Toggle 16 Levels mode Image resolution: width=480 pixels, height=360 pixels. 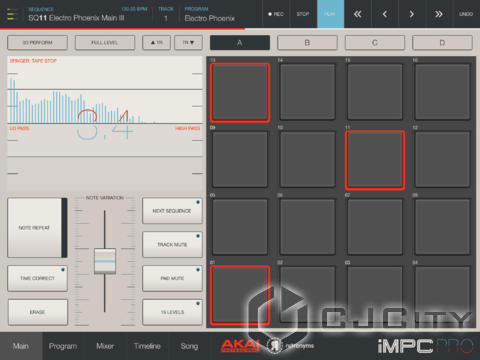172,312
